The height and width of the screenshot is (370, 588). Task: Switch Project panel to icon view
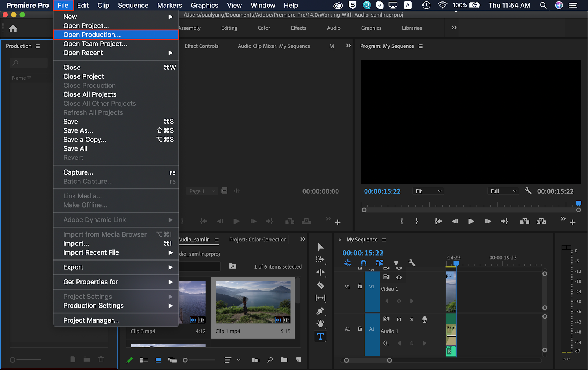(x=158, y=360)
